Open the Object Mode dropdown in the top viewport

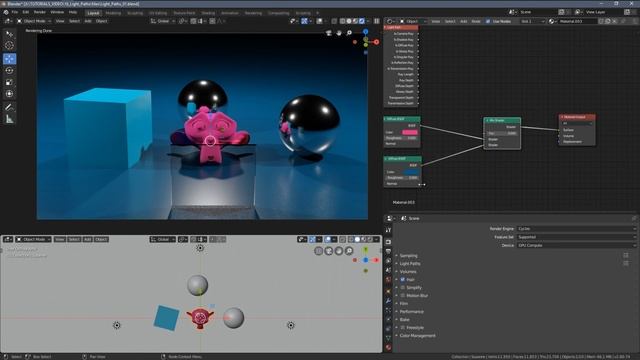tap(34, 21)
